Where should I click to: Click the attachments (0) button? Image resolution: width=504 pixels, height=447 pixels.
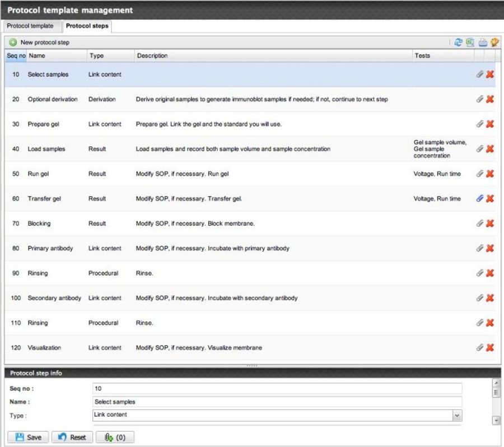point(114,437)
